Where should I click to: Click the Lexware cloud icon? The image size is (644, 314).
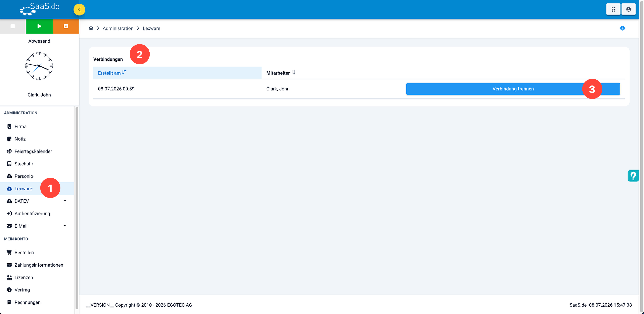[9, 189]
